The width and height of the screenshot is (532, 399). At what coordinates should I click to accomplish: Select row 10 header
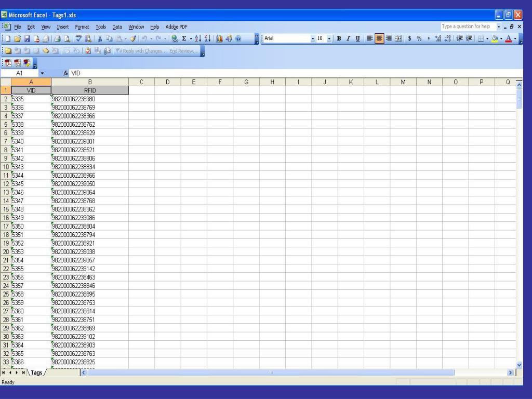pos(6,167)
